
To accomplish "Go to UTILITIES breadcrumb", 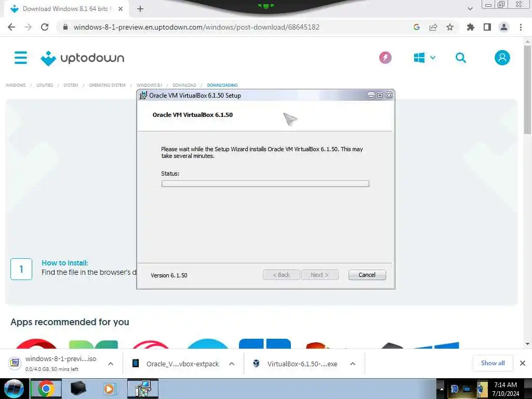I will (45, 85).
